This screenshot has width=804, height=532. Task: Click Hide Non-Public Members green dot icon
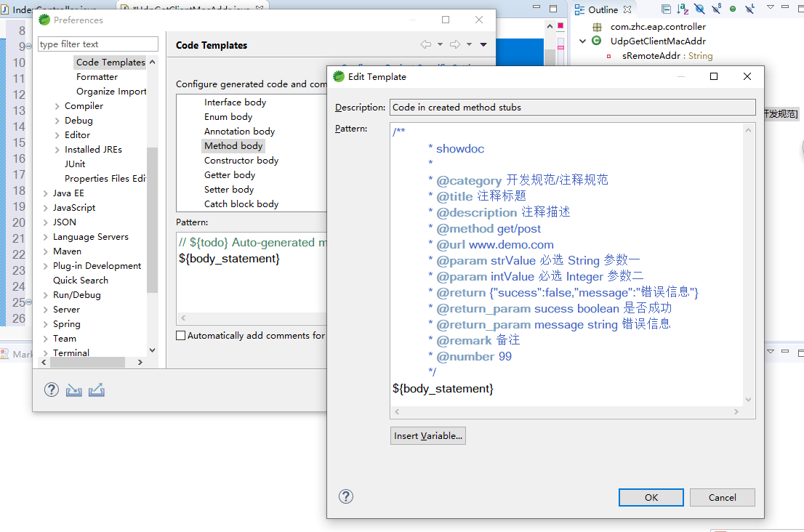[733, 9]
